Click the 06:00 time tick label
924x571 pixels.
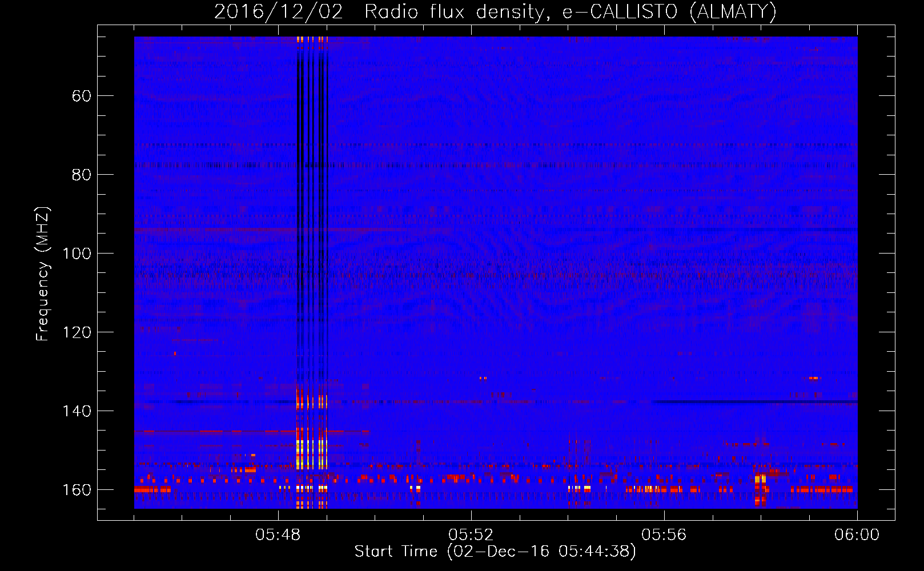(857, 534)
